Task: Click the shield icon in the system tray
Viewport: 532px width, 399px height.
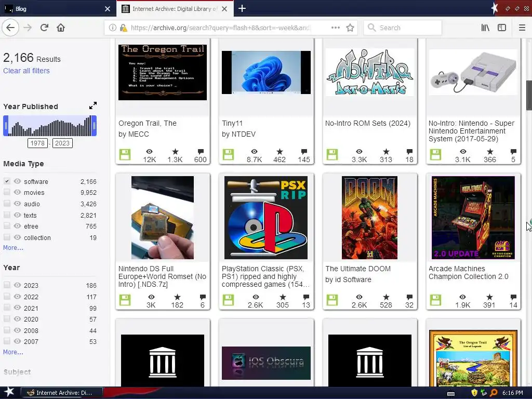Action: [x=474, y=393]
